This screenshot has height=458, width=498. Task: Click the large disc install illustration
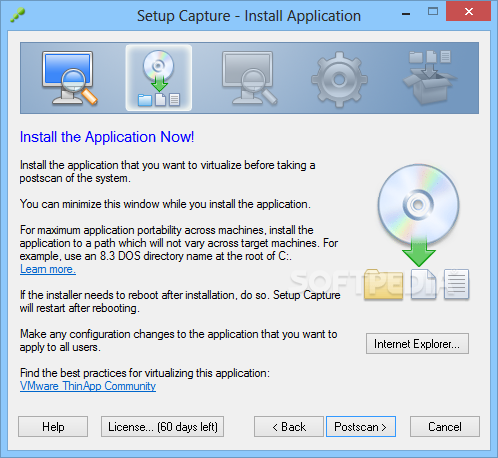point(418,232)
